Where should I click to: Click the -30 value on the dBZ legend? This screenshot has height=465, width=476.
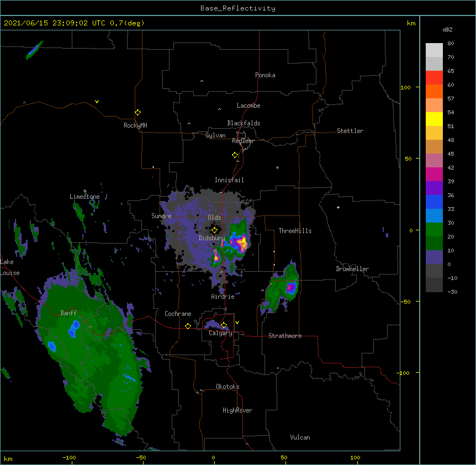click(x=452, y=292)
